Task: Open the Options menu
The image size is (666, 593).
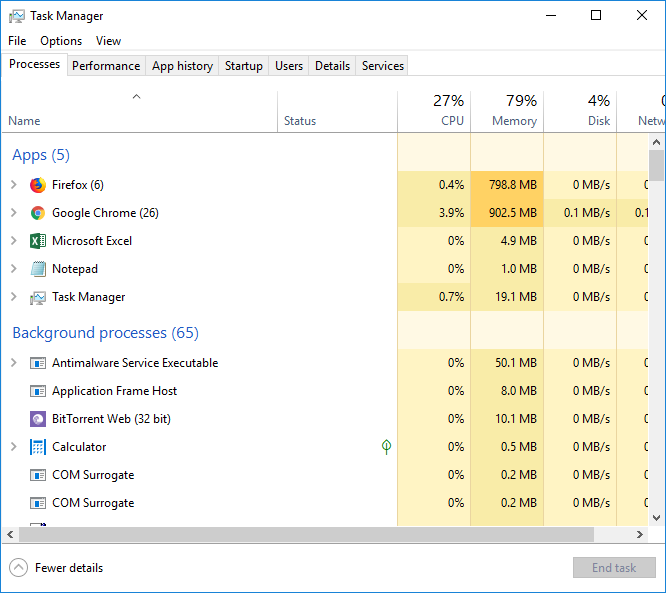Action: [x=61, y=41]
